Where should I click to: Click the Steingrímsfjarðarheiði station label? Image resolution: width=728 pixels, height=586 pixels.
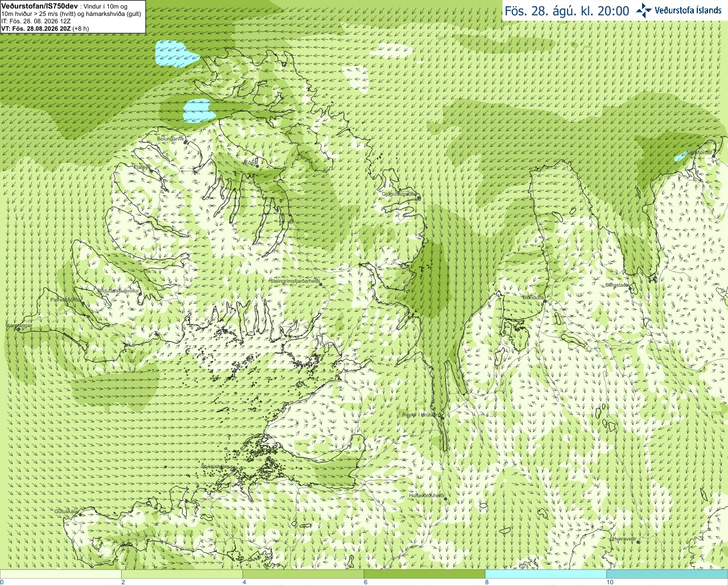(295, 281)
